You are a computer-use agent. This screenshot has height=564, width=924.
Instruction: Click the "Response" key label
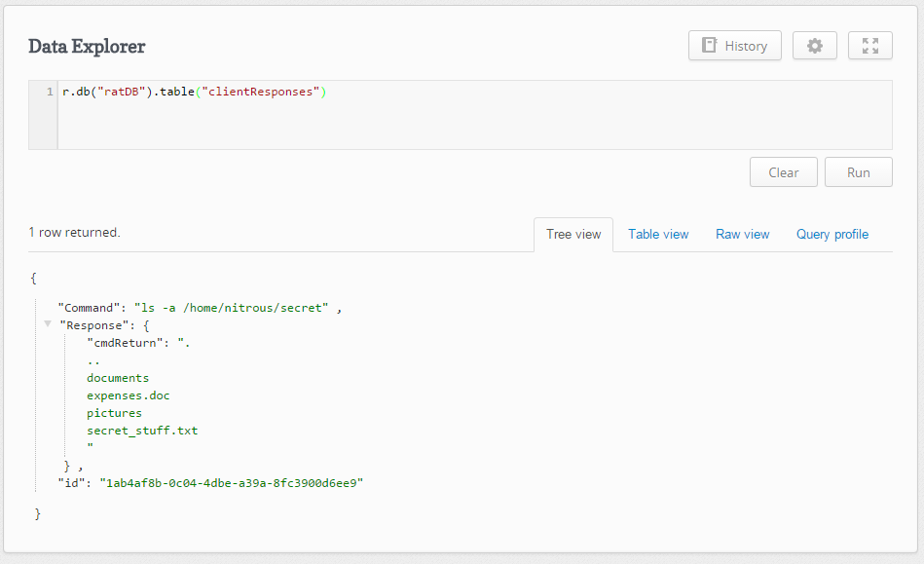(x=92, y=325)
